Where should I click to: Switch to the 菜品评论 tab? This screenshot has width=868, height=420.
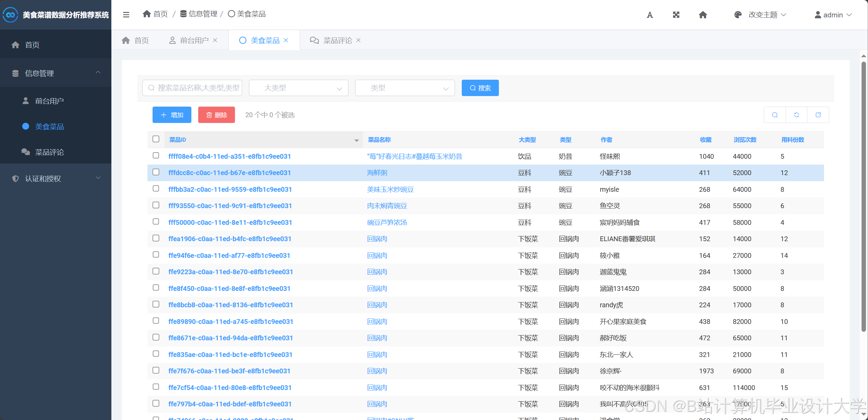[337, 40]
